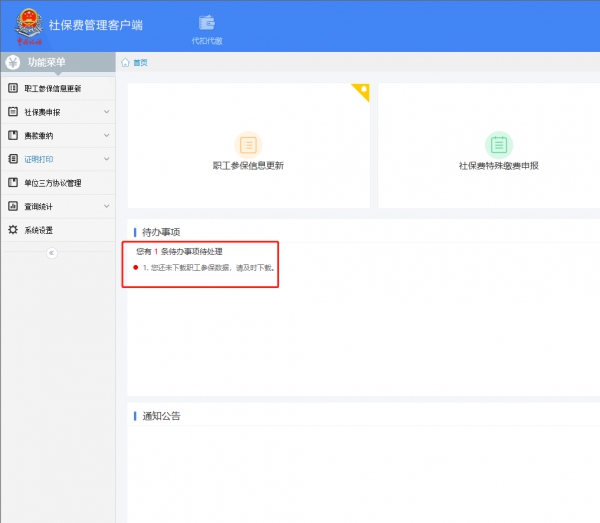The height and width of the screenshot is (523, 600).
Task: Click the 费款缴纳 sidebar icon
Action: (13, 135)
